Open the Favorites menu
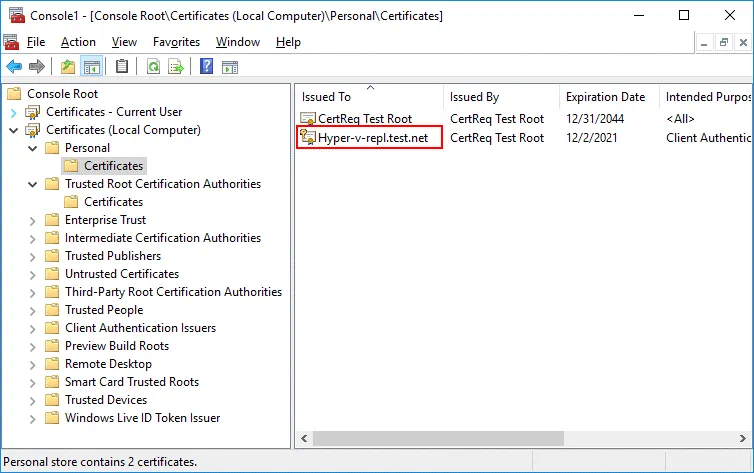Image resolution: width=754 pixels, height=473 pixels. 176,42
